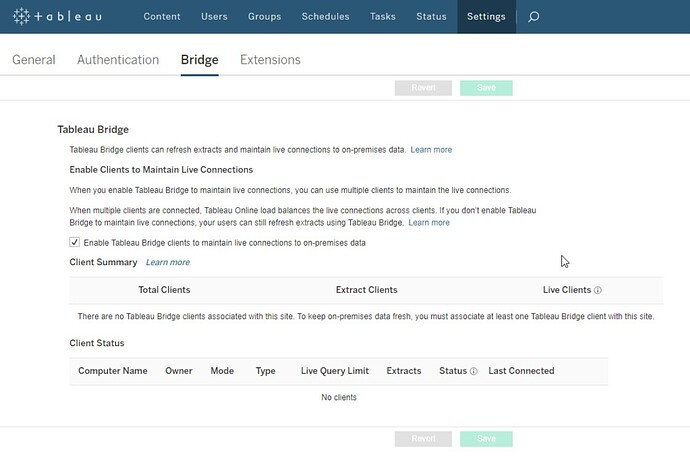Click the Tableau Bridge section heading
The width and height of the screenshot is (690, 471).
click(93, 129)
